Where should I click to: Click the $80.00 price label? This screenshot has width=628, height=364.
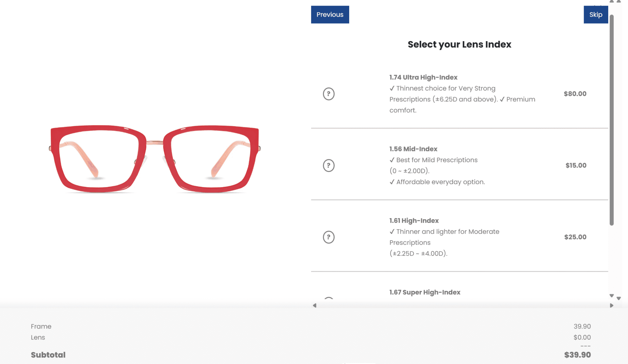[575, 94]
